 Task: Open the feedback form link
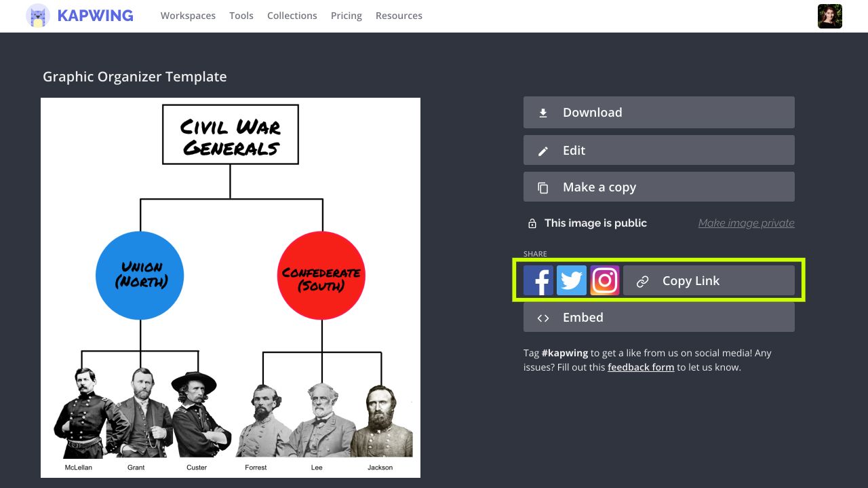click(x=640, y=367)
